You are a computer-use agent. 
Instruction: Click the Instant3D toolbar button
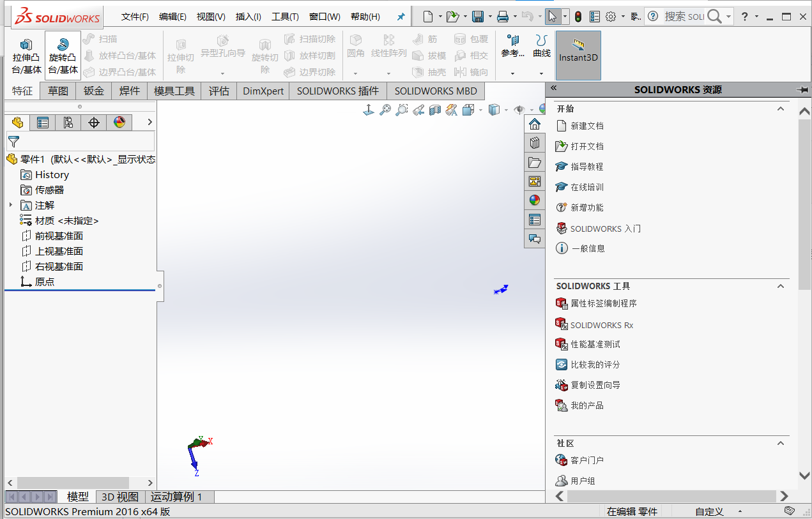click(578, 55)
